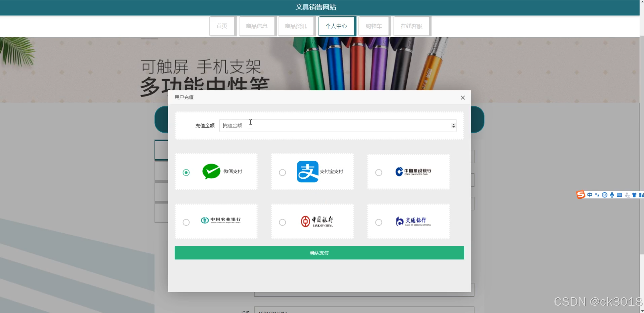This screenshot has width=644, height=313.
Task: Select the WeChat Pay (微信支付) radio button
Action: [186, 173]
